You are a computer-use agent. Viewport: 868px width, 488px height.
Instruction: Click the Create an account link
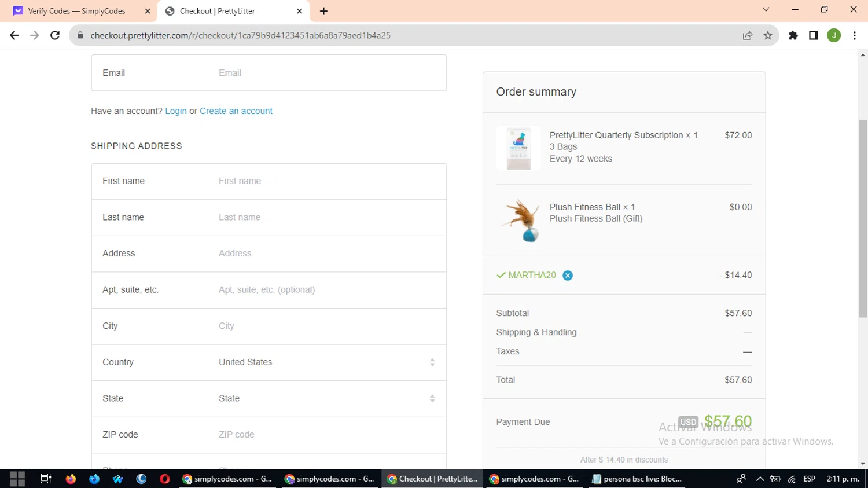click(x=236, y=111)
